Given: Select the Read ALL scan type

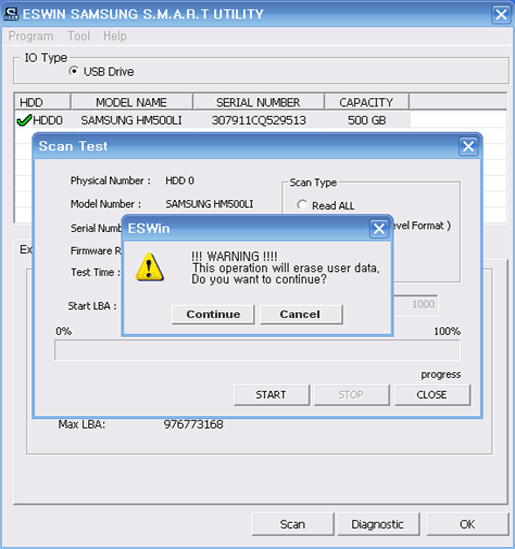Looking at the screenshot, I should [x=301, y=205].
